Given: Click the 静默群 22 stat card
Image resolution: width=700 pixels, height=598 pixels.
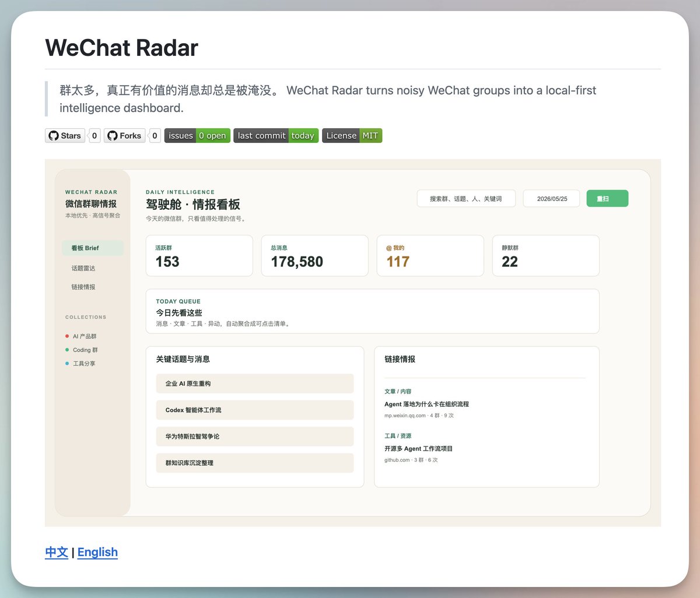Looking at the screenshot, I should point(546,255).
